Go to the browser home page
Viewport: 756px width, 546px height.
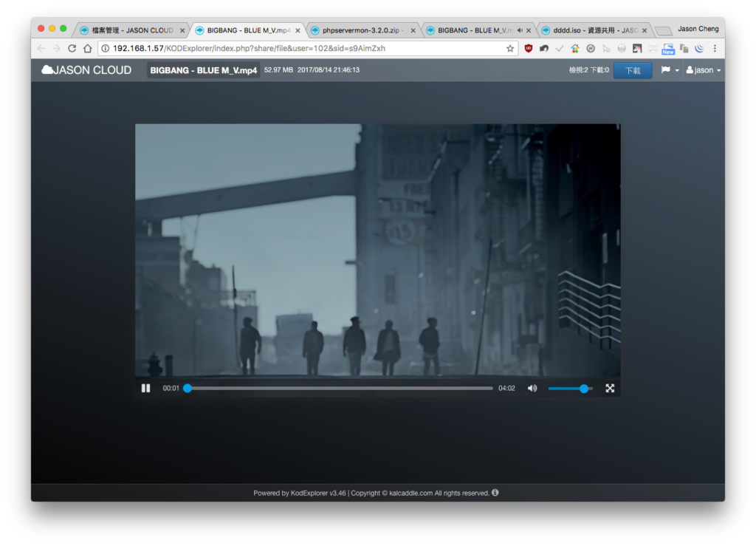click(x=87, y=48)
